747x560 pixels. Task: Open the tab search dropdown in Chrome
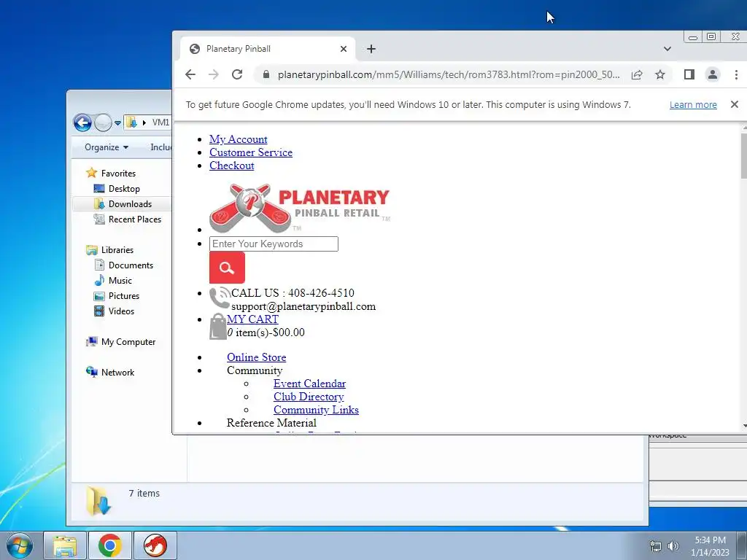coord(667,49)
